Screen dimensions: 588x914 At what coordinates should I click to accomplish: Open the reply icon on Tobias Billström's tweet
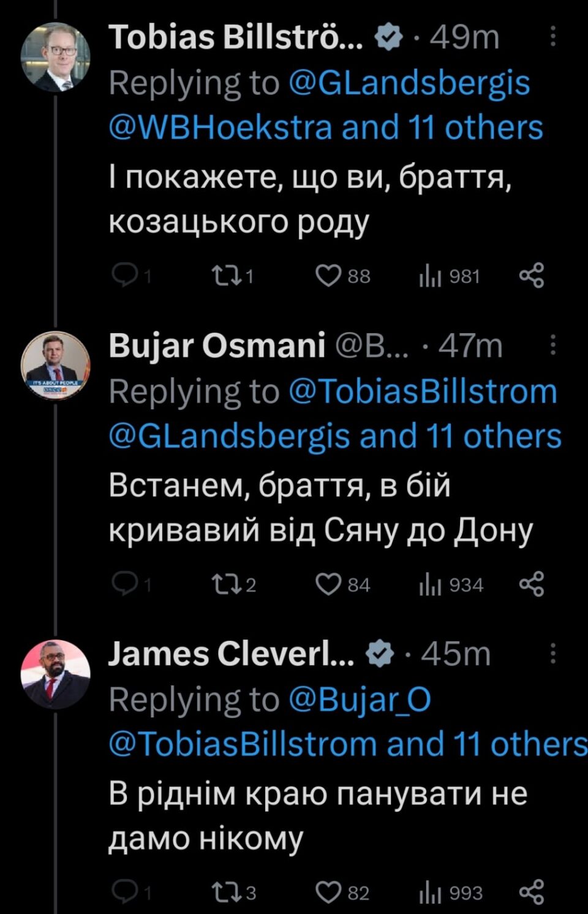coord(126,276)
